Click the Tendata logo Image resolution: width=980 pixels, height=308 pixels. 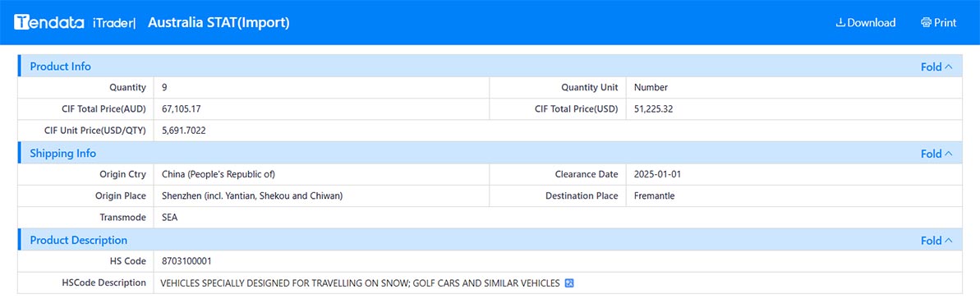[48, 22]
